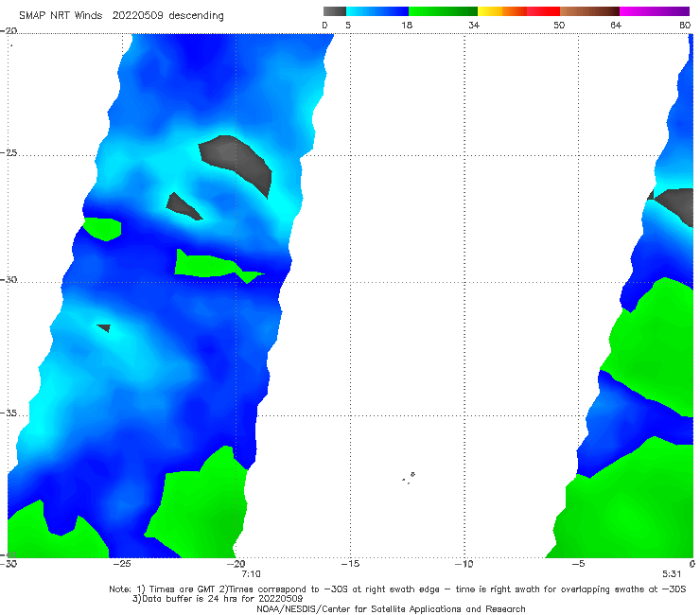Screen dimensions: 700x615
Task: Click the longitude label '-5' on bottom axis
Action: click(578, 564)
